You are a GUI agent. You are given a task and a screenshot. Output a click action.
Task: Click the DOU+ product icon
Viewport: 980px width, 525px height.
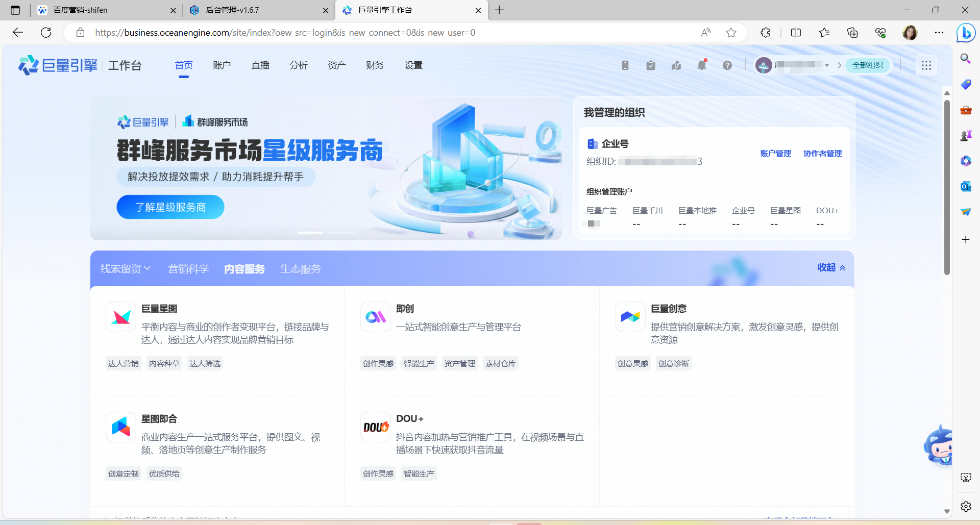376,427
